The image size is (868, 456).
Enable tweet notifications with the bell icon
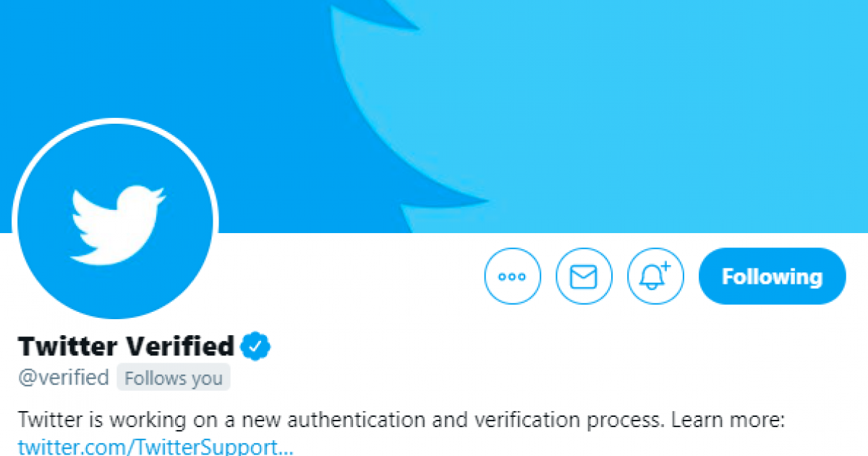click(x=655, y=276)
